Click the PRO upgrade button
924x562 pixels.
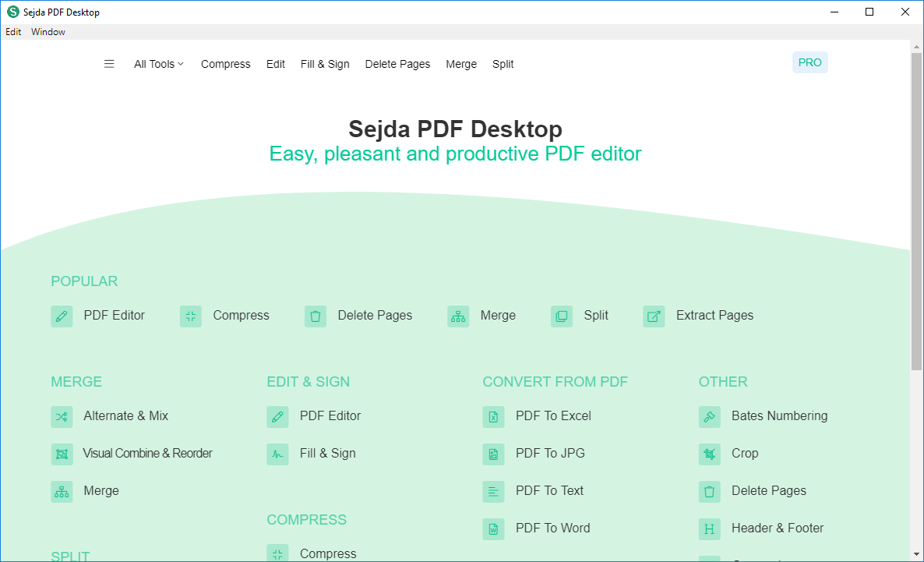[809, 62]
